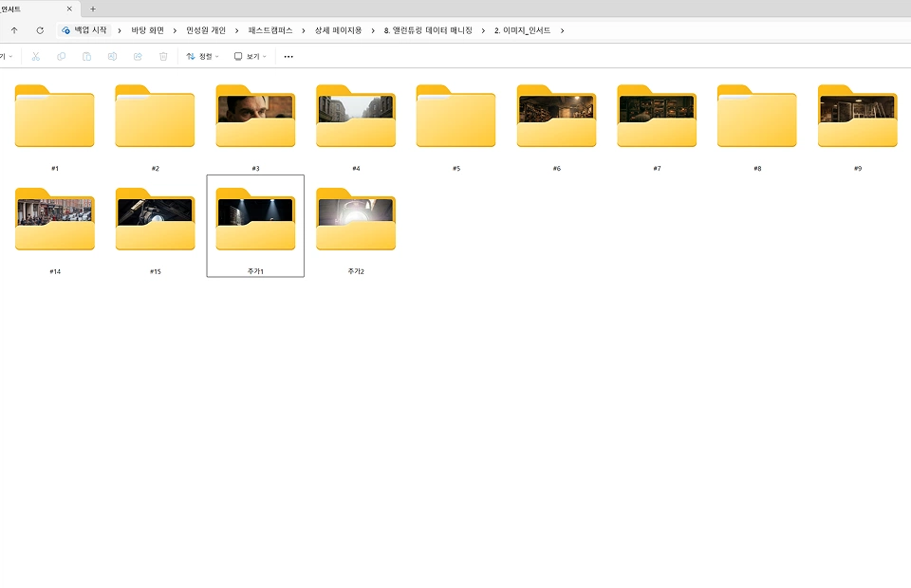Expand chevron after 패스트캠퍼스

pos(304,30)
